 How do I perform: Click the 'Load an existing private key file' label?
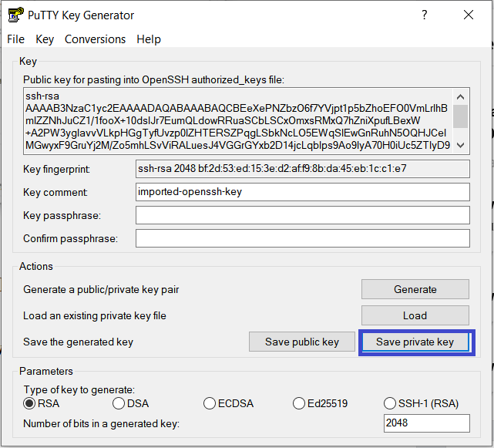click(95, 315)
